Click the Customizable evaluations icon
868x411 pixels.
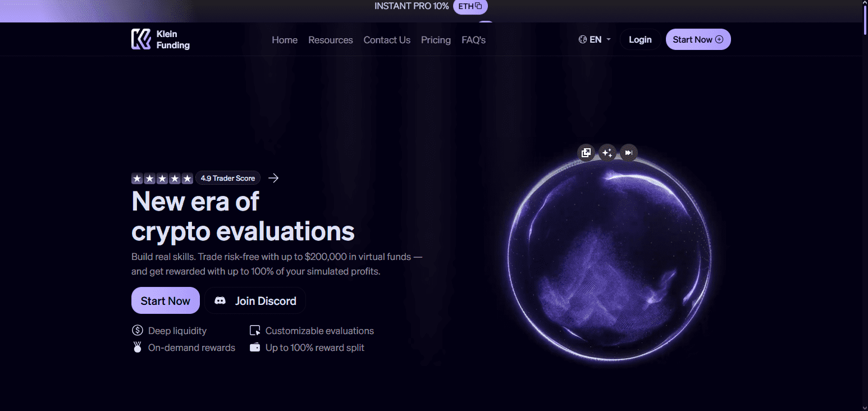pyautogui.click(x=255, y=330)
